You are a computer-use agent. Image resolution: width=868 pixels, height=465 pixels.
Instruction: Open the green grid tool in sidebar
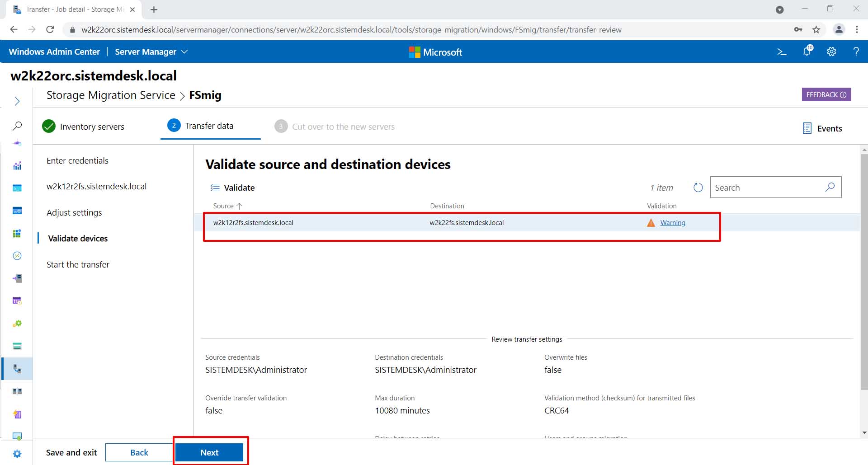click(17, 233)
